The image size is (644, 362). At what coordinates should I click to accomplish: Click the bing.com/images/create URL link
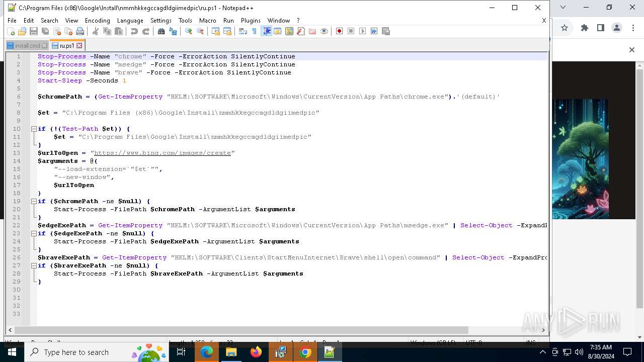(x=163, y=153)
